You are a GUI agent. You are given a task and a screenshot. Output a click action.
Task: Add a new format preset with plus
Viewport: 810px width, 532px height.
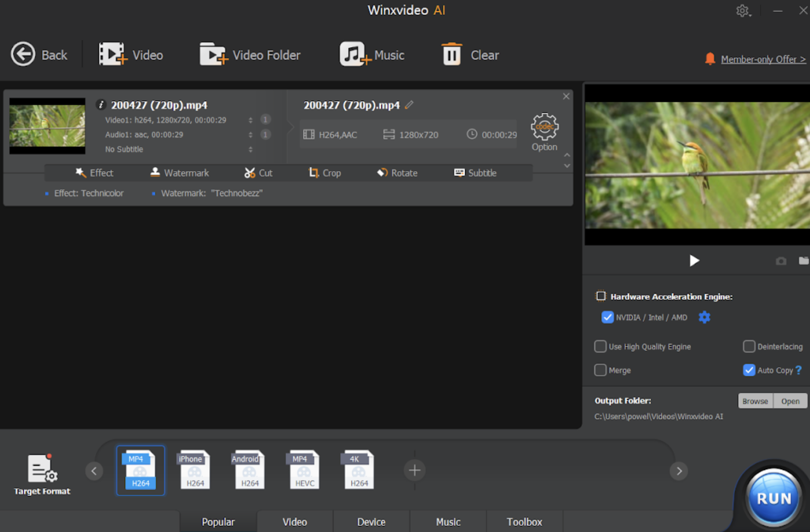coord(415,470)
